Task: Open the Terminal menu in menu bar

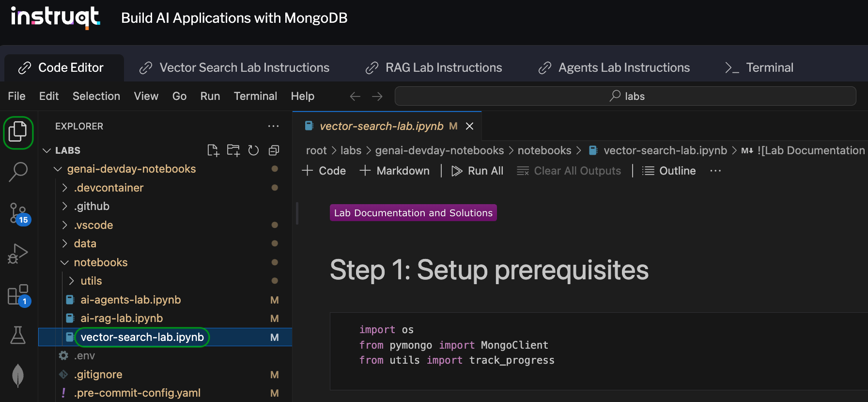Action: (x=255, y=96)
